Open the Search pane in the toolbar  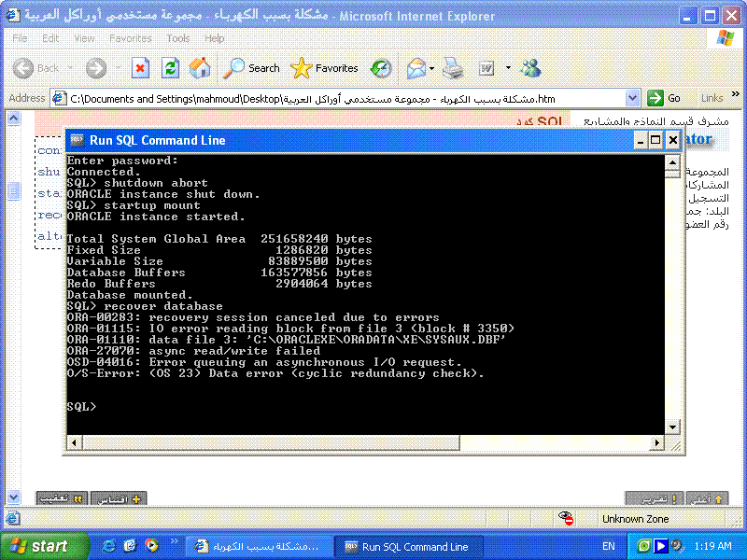click(x=251, y=68)
